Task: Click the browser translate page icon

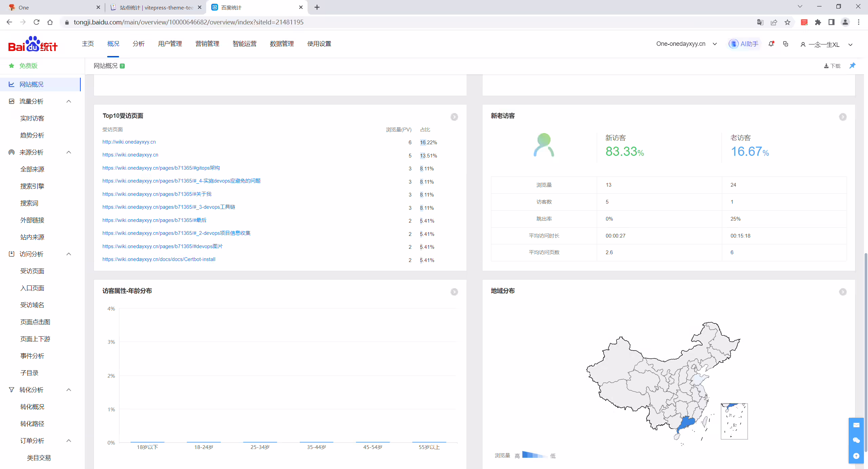Action: coord(760,22)
